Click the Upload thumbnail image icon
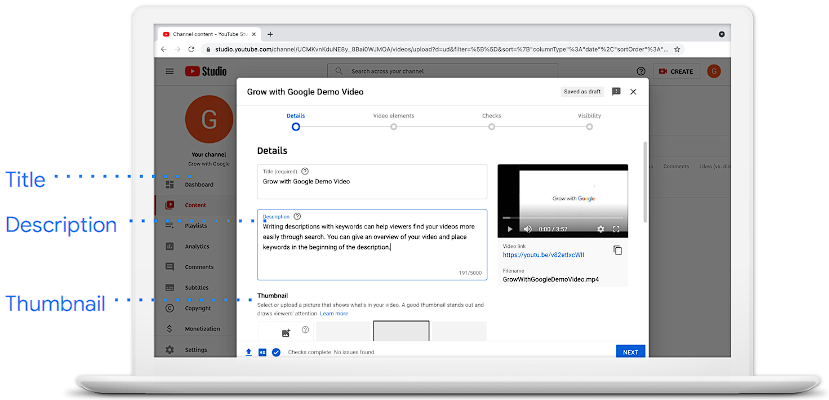The height and width of the screenshot is (400, 829). (285, 333)
